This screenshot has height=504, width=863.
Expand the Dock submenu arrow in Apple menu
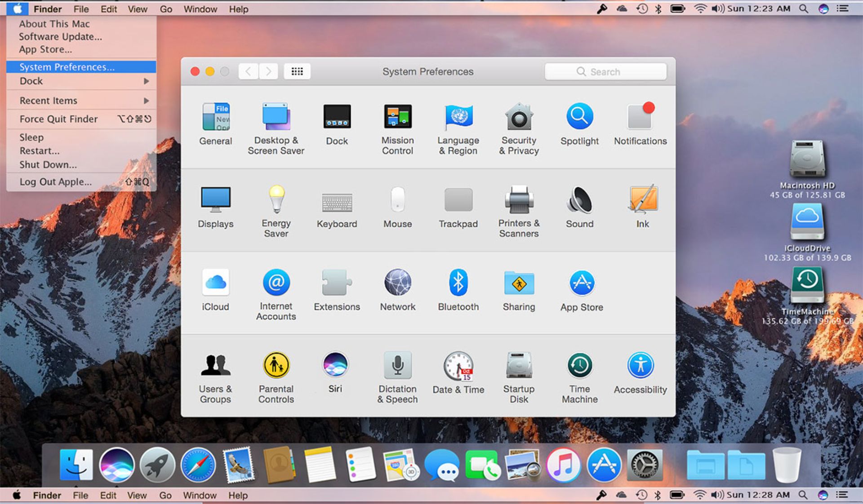(x=146, y=81)
